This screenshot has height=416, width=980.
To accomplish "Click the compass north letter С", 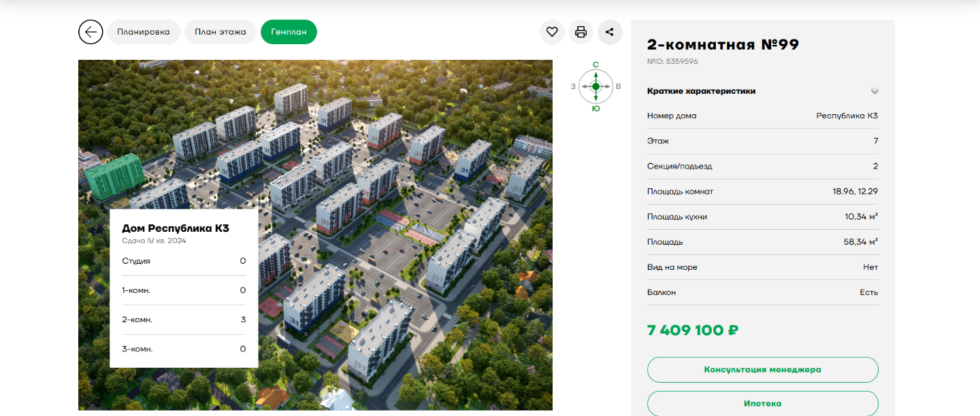I will [x=596, y=65].
